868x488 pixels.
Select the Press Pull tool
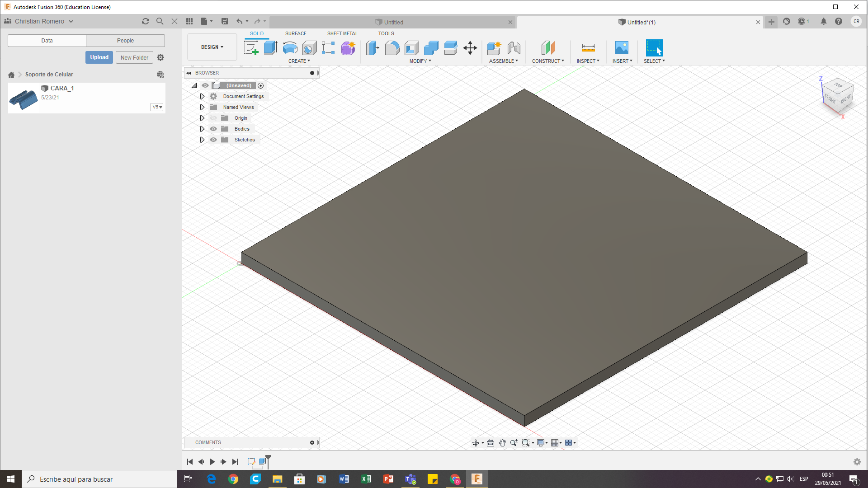click(373, 47)
